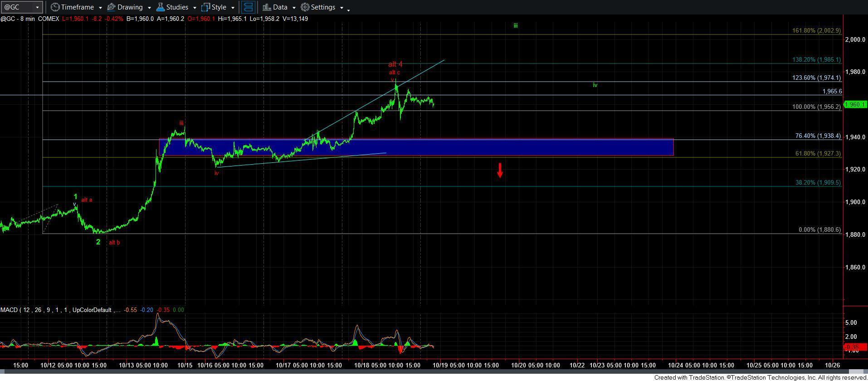Viewport: 868px width, 381px height.
Task: Expand the Style dropdown arrow
Action: [x=233, y=8]
